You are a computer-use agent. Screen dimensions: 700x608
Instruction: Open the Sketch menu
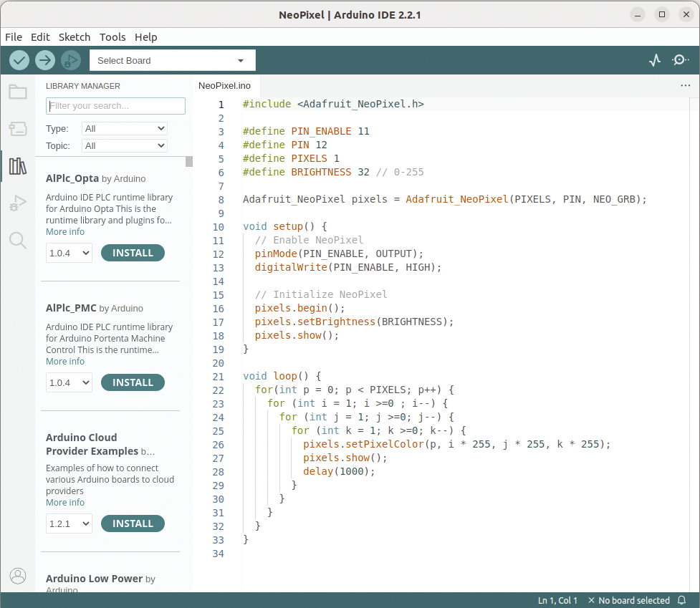pos(75,37)
